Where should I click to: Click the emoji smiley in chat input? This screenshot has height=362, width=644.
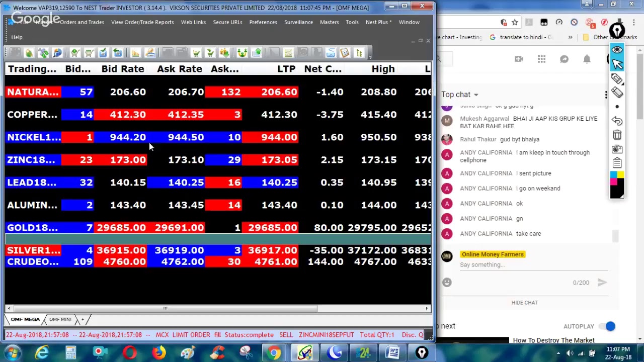click(x=447, y=283)
